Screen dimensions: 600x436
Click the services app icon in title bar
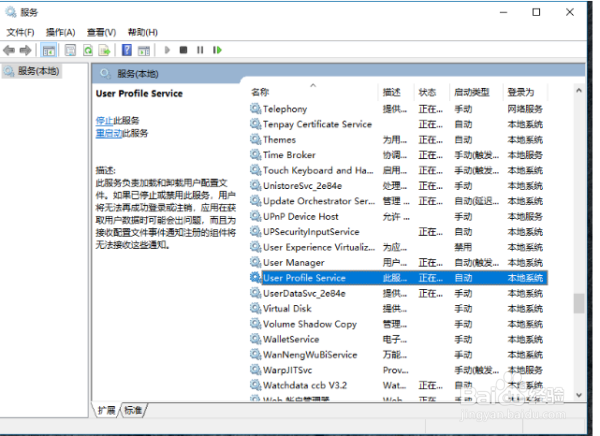click(11, 12)
